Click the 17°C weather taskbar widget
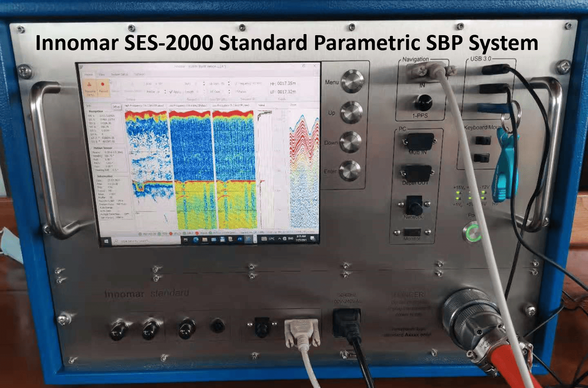This screenshot has height=388, width=588. 268,239
